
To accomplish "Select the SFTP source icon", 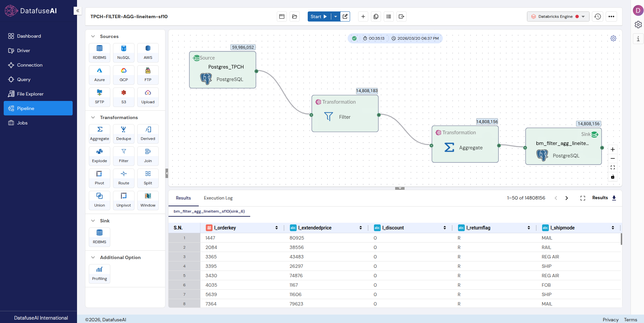I will pos(100,97).
